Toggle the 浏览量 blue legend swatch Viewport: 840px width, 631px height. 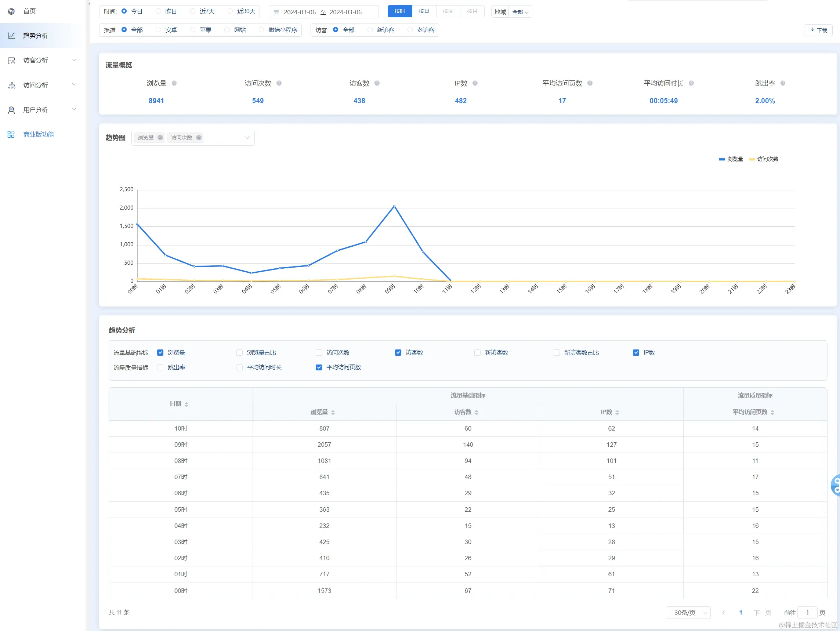[x=721, y=159]
